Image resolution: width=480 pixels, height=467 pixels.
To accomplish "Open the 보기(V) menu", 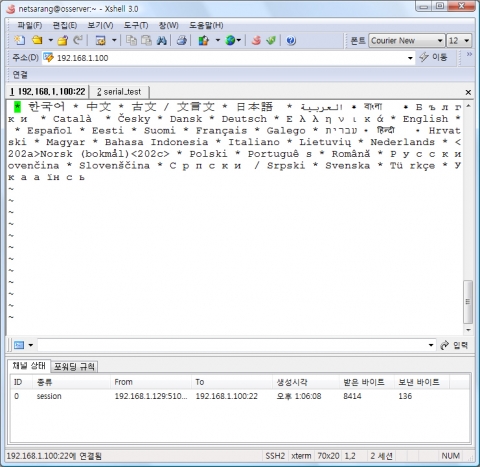I will coord(100,25).
